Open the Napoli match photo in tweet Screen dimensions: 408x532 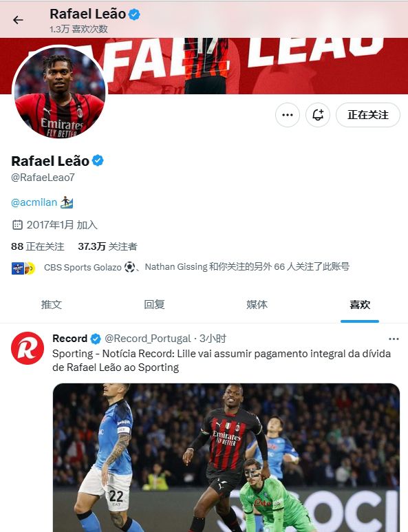(226, 458)
